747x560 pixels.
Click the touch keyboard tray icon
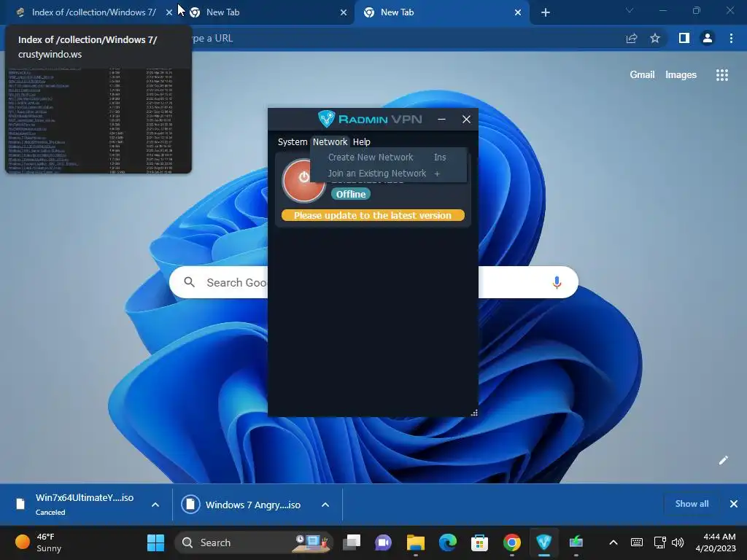click(x=636, y=542)
